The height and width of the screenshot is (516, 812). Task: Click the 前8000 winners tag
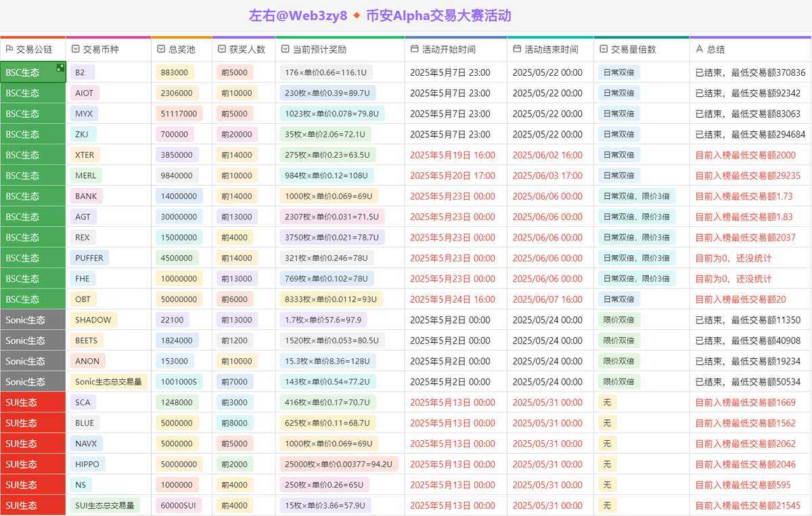pyautogui.click(x=235, y=423)
